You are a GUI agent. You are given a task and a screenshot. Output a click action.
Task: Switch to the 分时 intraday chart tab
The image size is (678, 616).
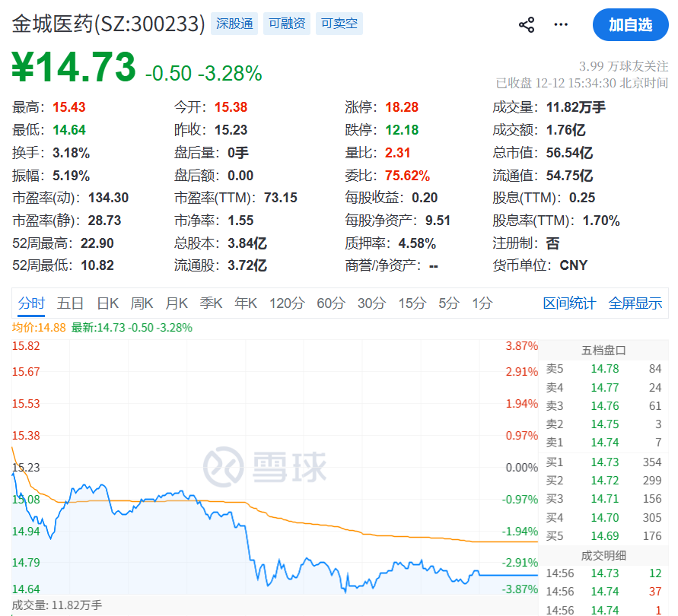tap(31, 303)
